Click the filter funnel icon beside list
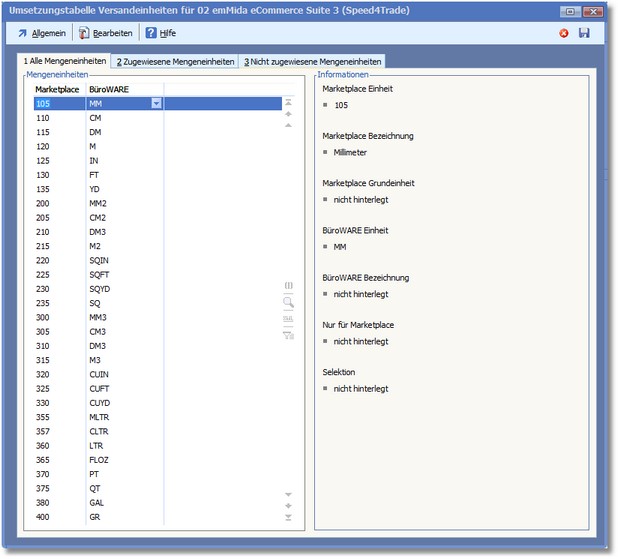Image resolution: width=618 pixels, height=559 pixels. coord(288,335)
